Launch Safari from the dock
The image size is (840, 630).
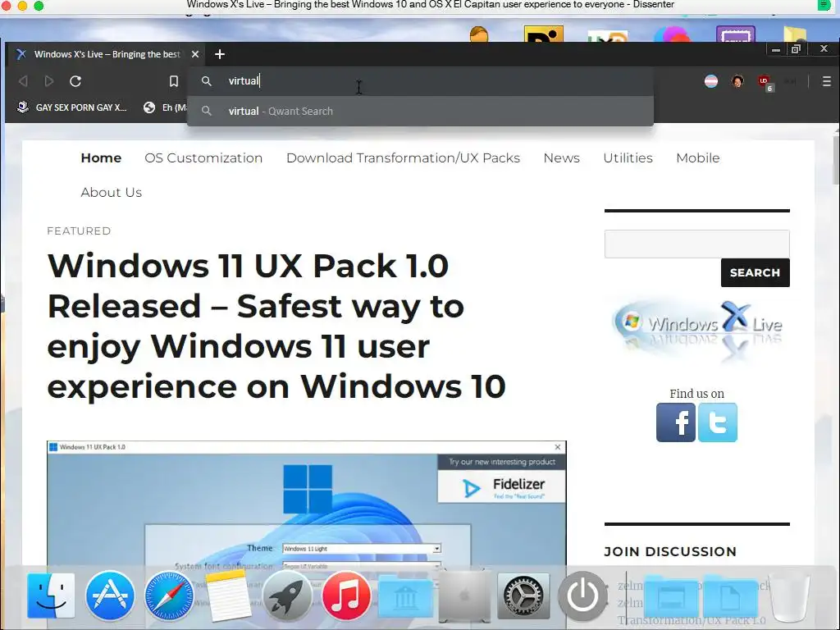tap(169, 596)
